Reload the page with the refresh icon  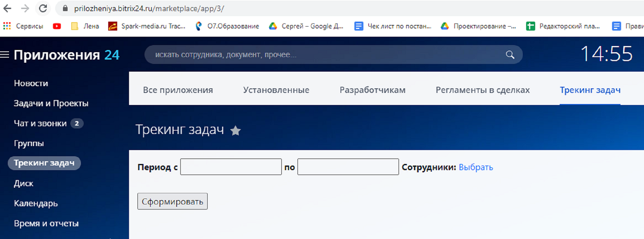43,9
